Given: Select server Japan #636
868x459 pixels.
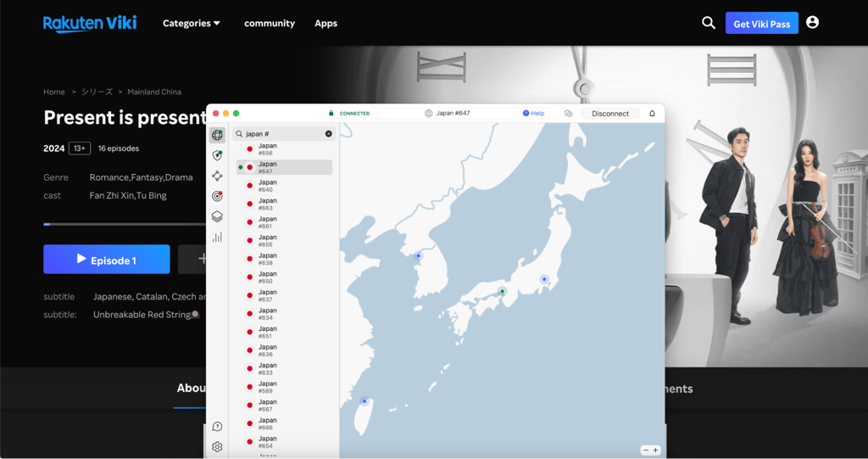Looking at the screenshot, I should [x=284, y=350].
